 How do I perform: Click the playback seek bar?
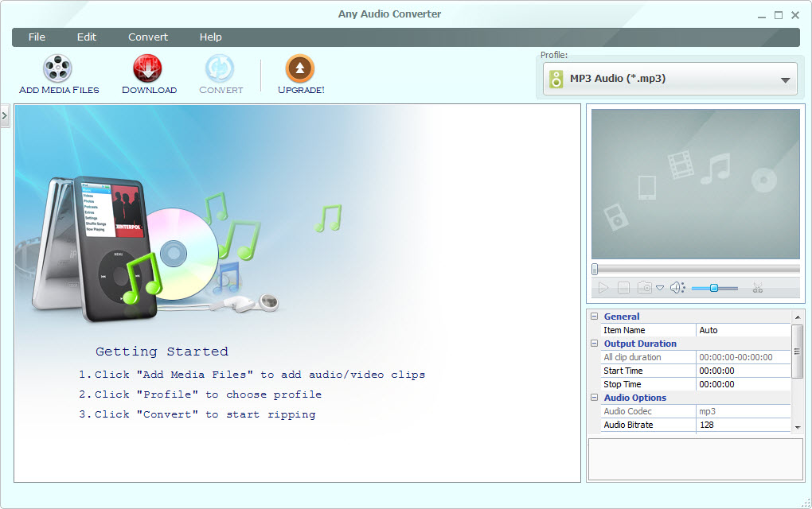click(x=696, y=269)
